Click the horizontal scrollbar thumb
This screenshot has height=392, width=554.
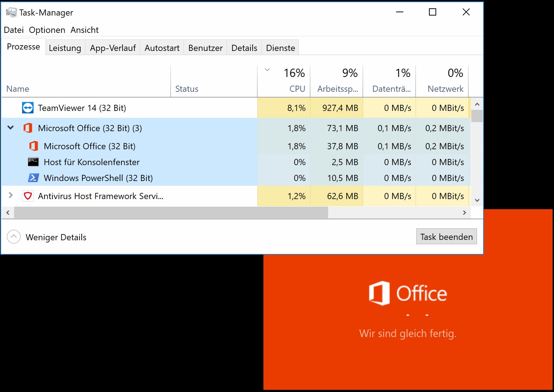pyautogui.click(x=171, y=212)
